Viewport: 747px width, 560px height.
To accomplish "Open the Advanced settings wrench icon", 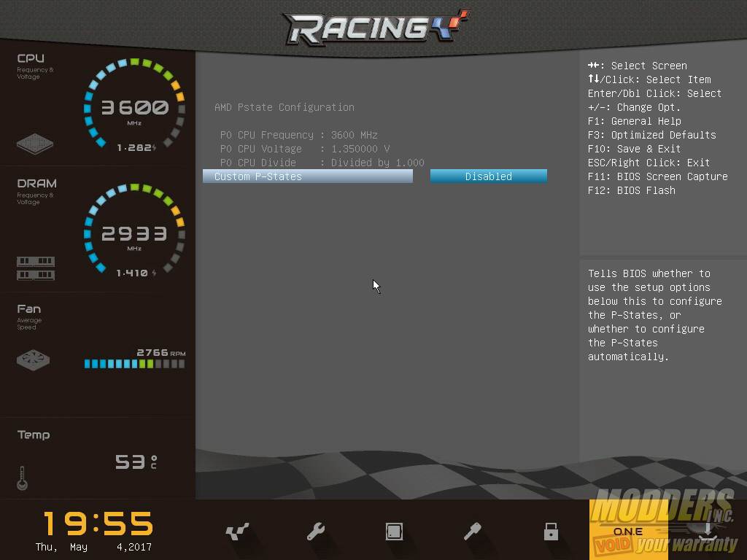I will coord(315,531).
